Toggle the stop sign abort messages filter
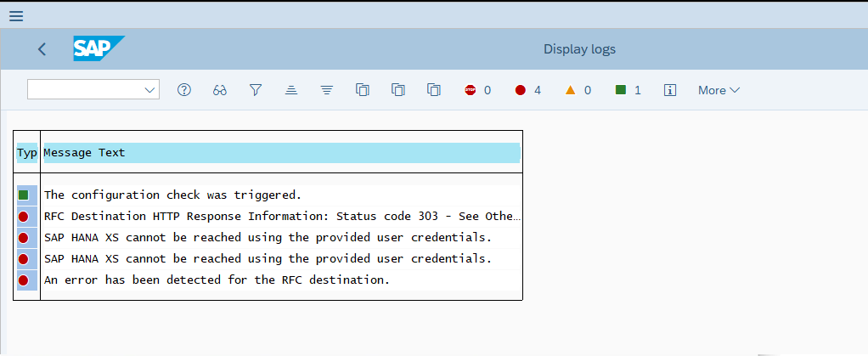Image resolution: width=868 pixels, height=356 pixels. coord(477,90)
